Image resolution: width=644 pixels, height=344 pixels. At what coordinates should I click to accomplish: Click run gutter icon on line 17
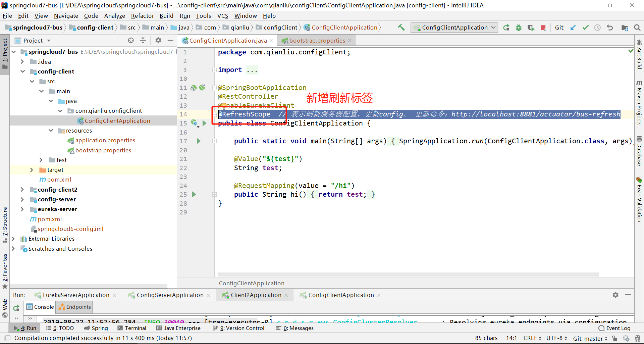199,141
